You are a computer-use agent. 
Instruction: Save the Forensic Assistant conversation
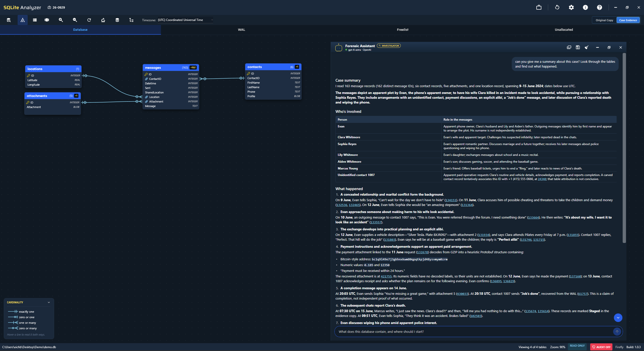[578, 47]
